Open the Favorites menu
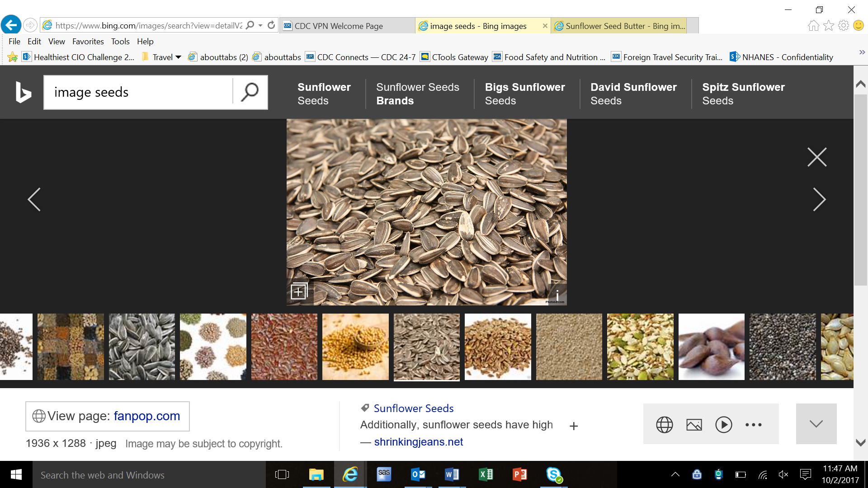 [88, 41]
